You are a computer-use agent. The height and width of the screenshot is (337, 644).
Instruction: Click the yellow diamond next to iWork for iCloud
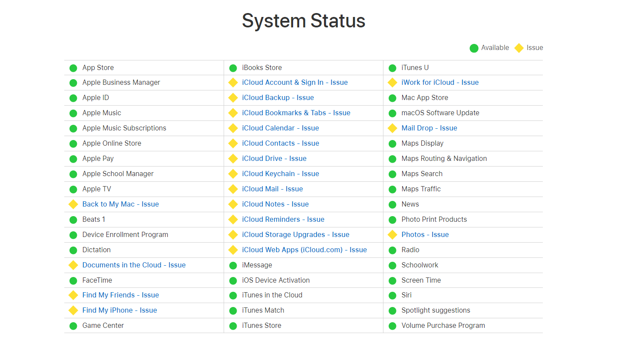point(393,83)
